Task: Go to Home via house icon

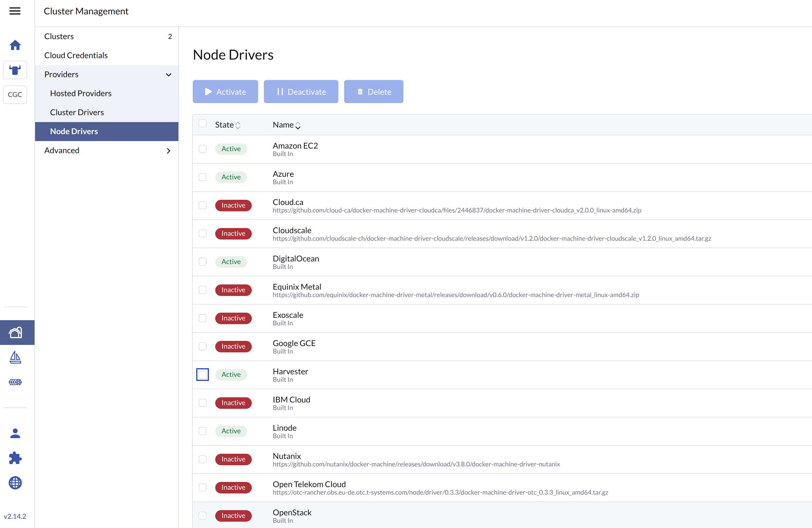Action: (x=15, y=45)
